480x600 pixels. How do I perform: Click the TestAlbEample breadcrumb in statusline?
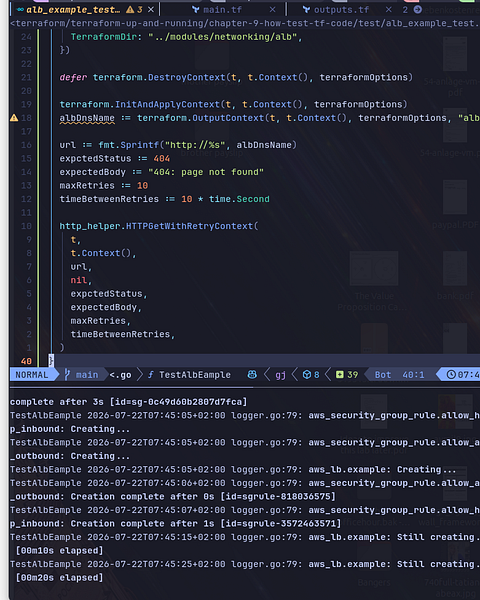(x=195, y=375)
